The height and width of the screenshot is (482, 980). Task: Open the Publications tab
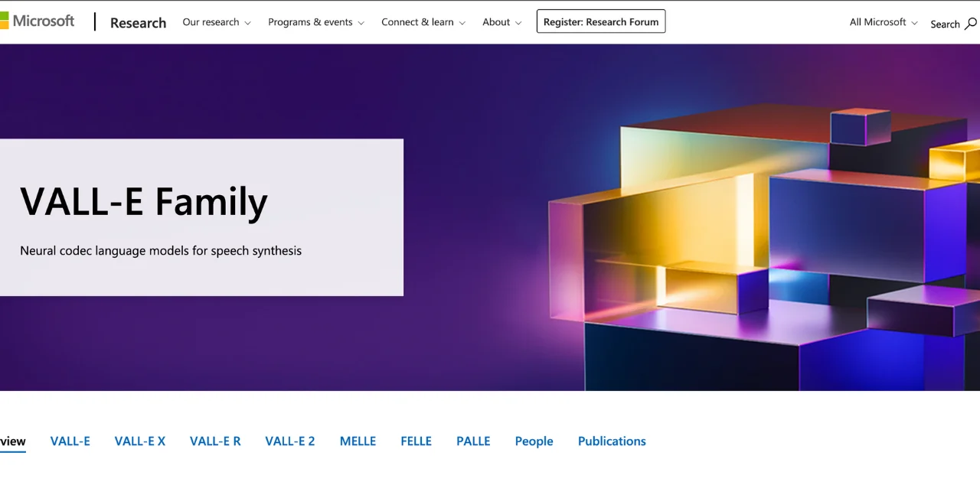pos(612,441)
